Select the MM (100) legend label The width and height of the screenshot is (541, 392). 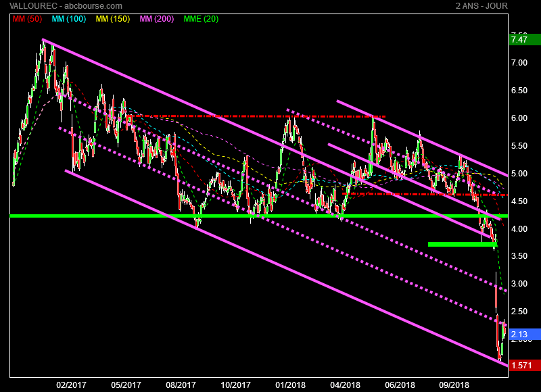click(69, 19)
